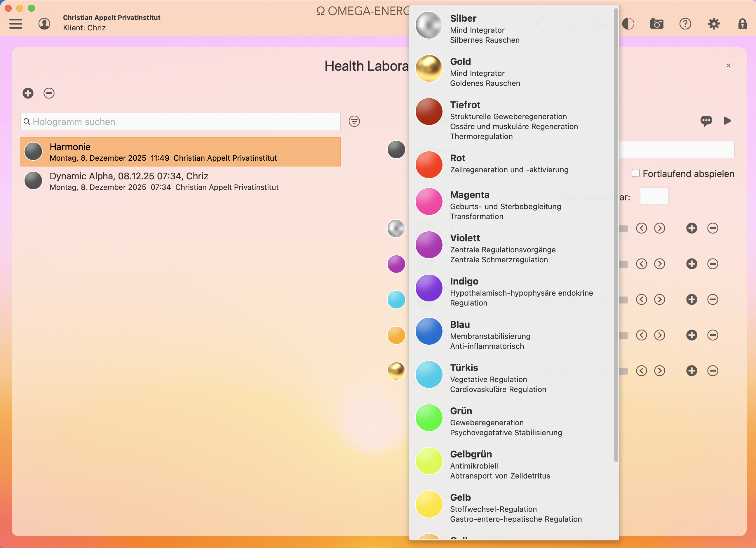Open the settings gear icon
Viewport: 756px width, 548px height.
tap(714, 24)
